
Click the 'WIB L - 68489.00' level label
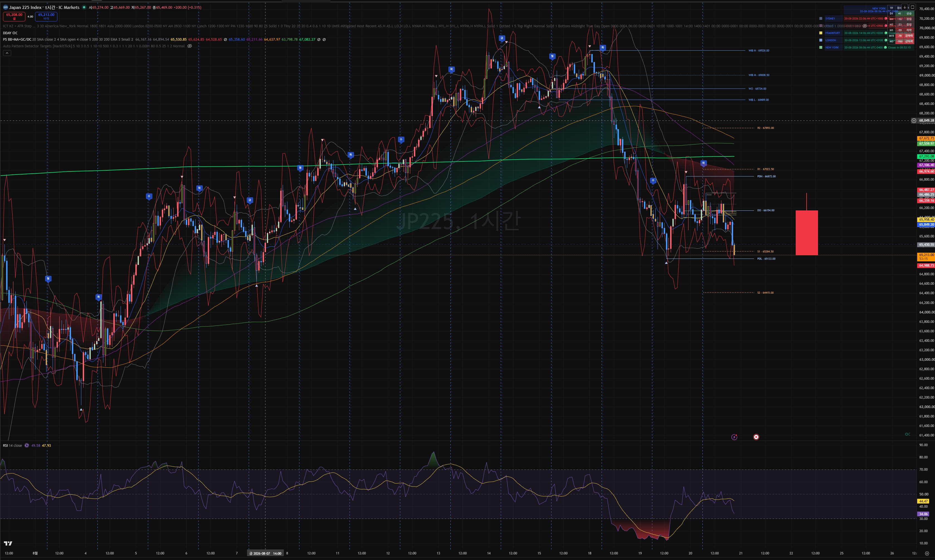pos(759,100)
